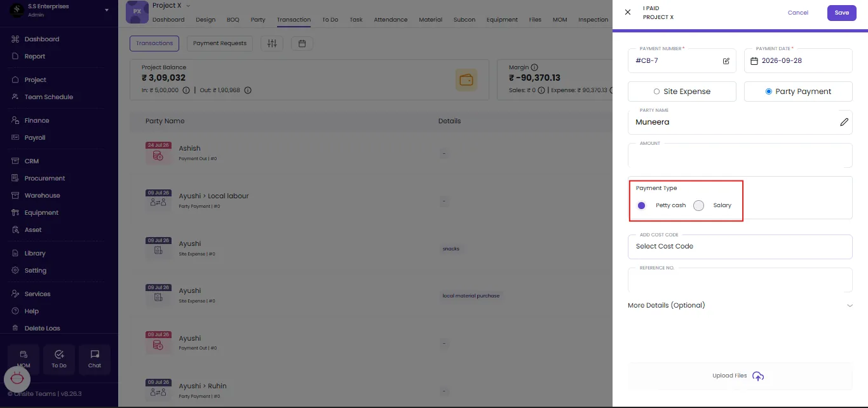
Task: Close the I Paid panel with X
Action: click(x=628, y=13)
